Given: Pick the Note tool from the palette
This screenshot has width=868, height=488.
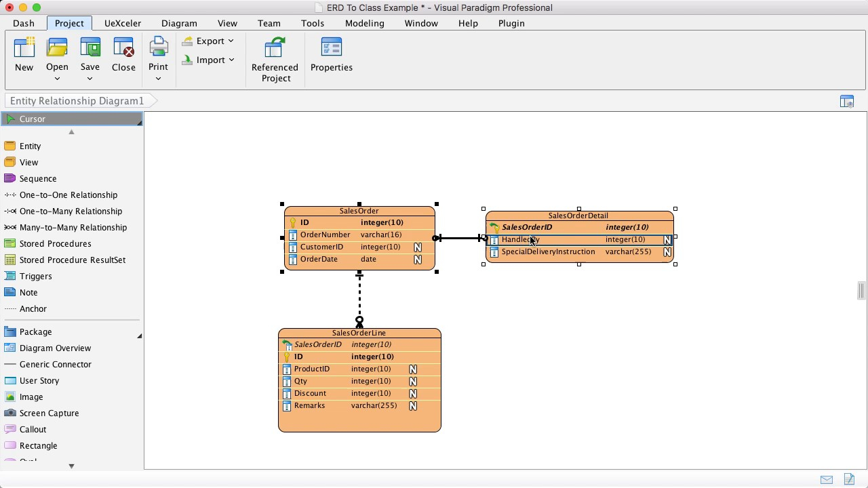Looking at the screenshot, I should point(28,292).
